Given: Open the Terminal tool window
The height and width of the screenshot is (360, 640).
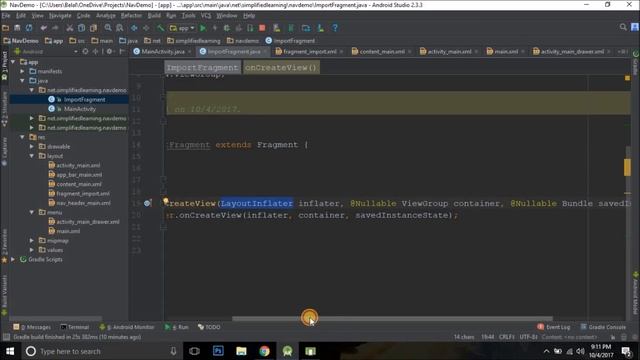Looking at the screenshot, I should (75, 327).
